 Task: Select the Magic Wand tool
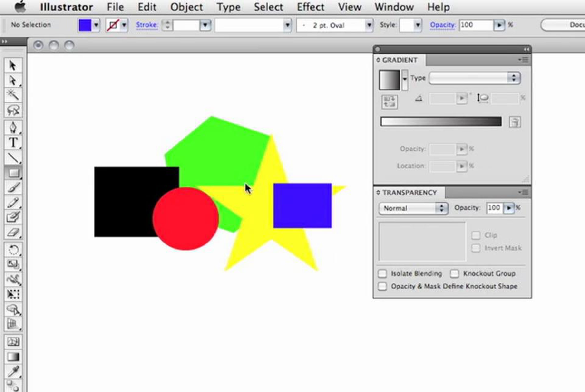click(x=13, y=95)
